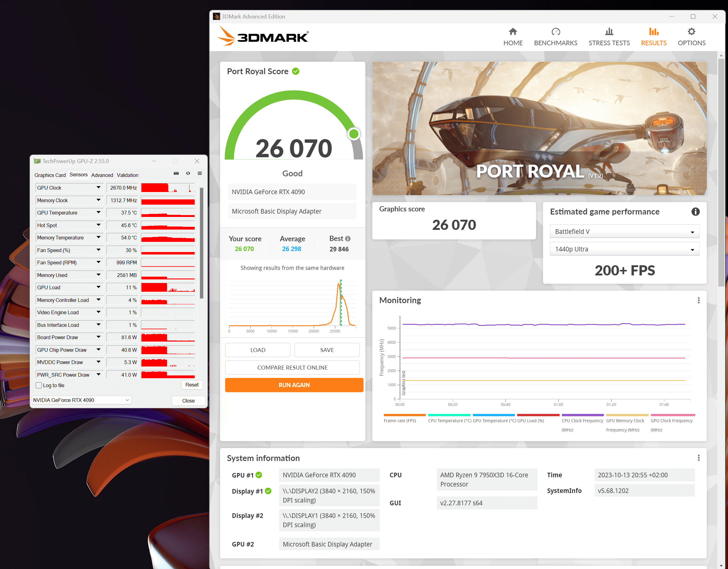
Task: Click the RUN AGAIN button
Action: (x=294, y=385)
